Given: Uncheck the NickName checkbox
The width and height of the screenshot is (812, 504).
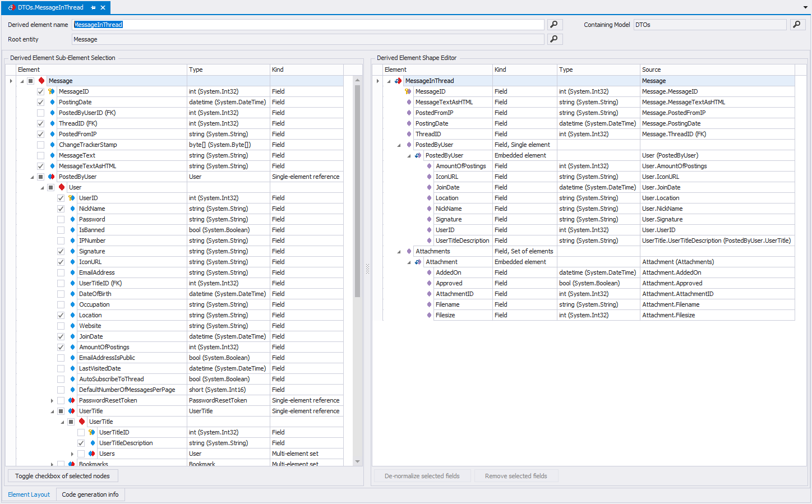Looking at the screenshot, I should point(61,209).
